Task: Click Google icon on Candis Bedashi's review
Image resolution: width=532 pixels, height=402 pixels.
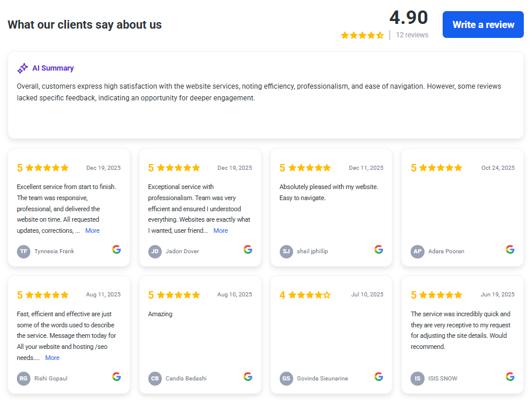Action: [x=248, y=377]
